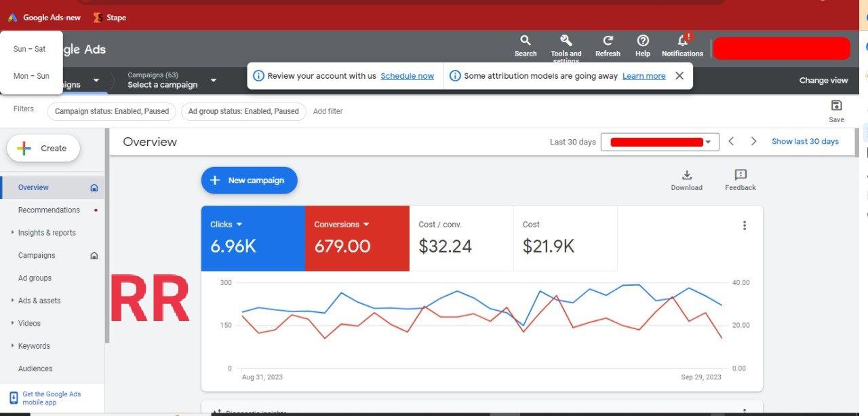Expand the Clicks metric dropdown
The image size is (868, 416).
(239, 225)
